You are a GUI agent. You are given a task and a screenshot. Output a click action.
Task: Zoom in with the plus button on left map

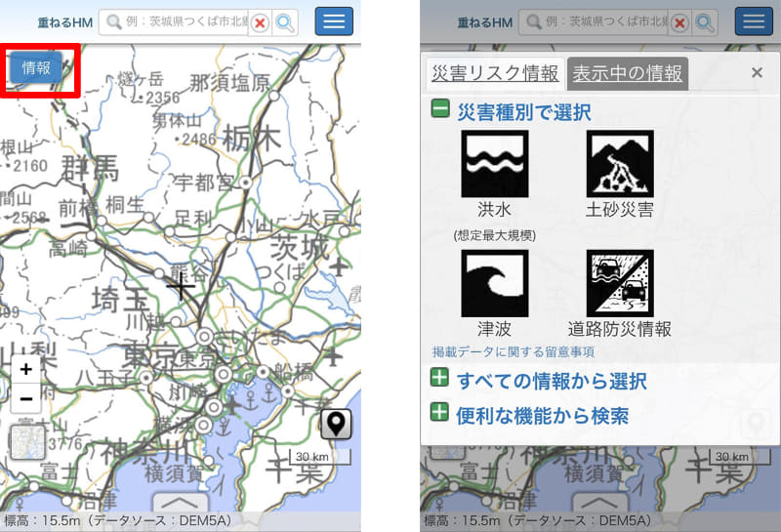pyautogui.click(x=26, y=369)
